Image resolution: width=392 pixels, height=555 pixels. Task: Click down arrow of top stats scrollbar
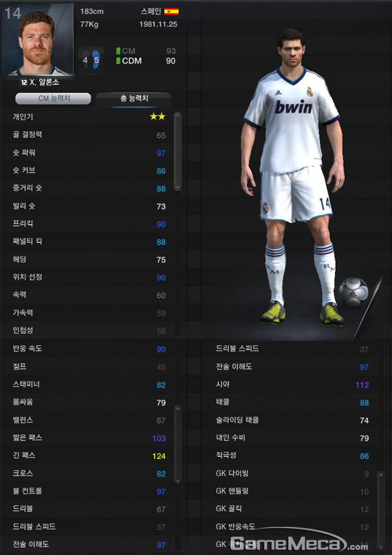coord(178,188)
